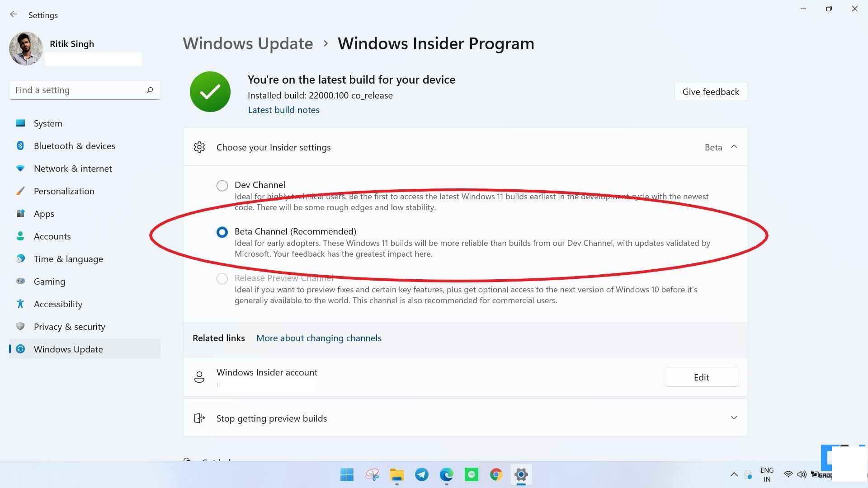Click the Latest build notes link
This screenshot has width=868, height=488.
[284, 109]
